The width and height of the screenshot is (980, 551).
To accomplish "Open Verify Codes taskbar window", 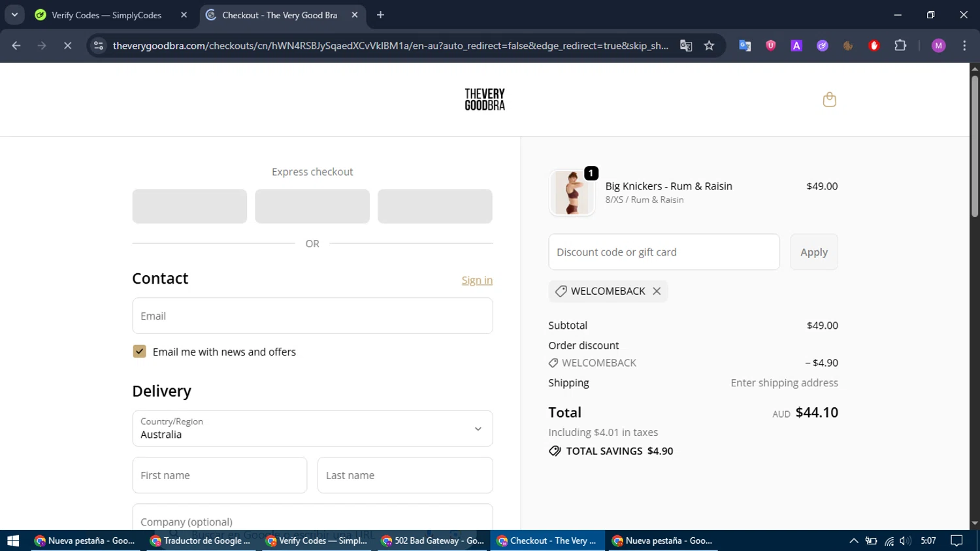I will click(317, 541).
